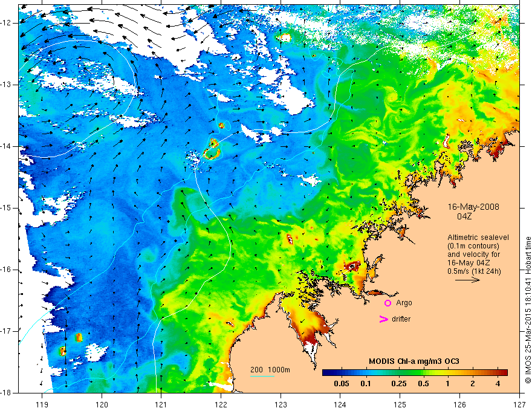Click the cyan 200m contour legend line
The width and height of the screenshot is (532, 411).
pyautogui.click(x=262, y=376)
